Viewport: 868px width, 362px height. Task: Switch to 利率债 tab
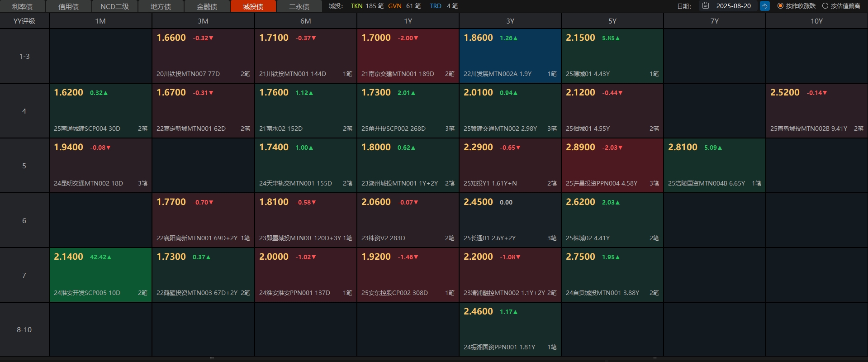coord(23,6)
